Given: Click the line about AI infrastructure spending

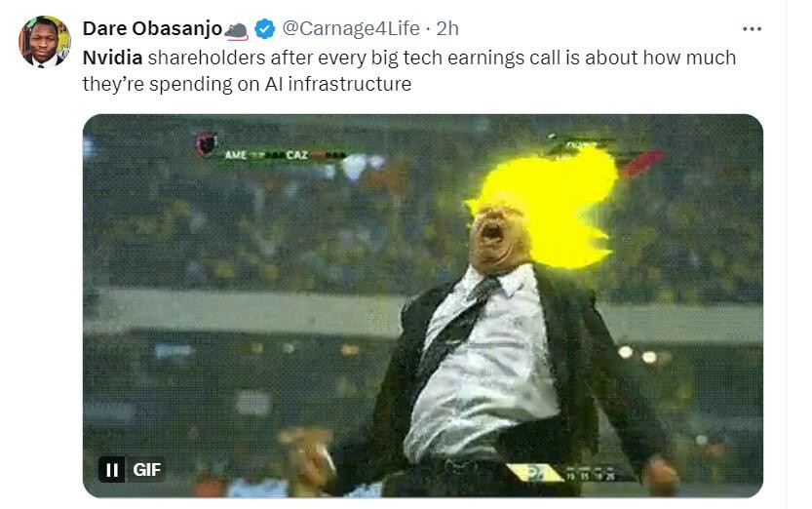Looking at the screenshot, I should pos(247,84).
